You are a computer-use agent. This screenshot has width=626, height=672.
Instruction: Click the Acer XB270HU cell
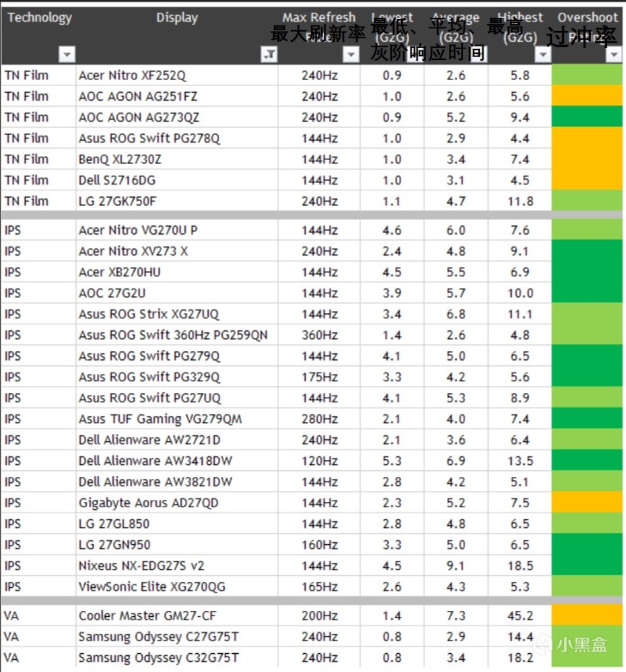(x=177, y=272)
